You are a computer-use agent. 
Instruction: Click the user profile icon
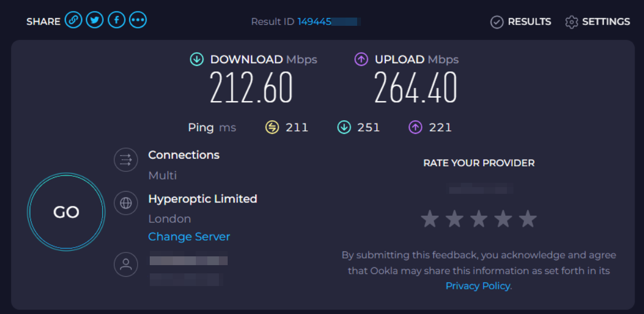(x=126, y=265)
